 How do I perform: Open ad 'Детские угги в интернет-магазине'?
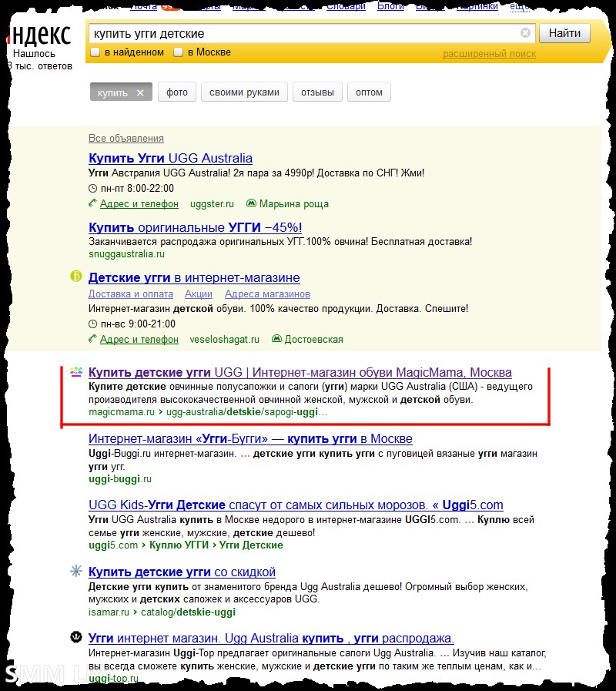pyautogui.click(x=194, y=277)
